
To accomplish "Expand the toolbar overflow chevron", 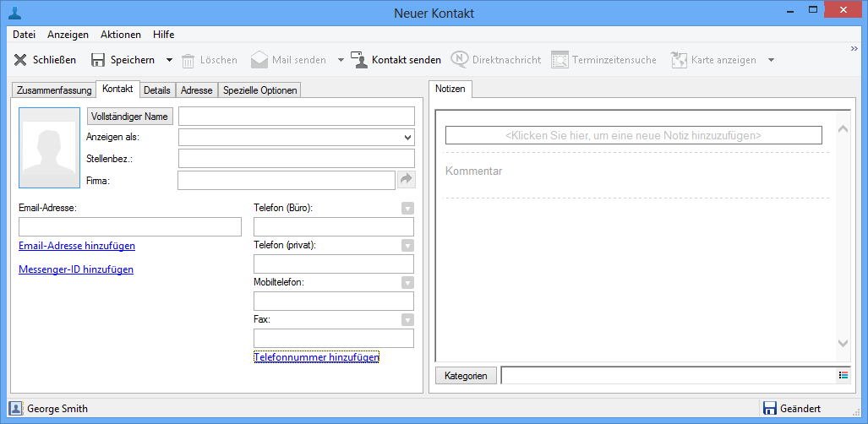I will [854, 49].
